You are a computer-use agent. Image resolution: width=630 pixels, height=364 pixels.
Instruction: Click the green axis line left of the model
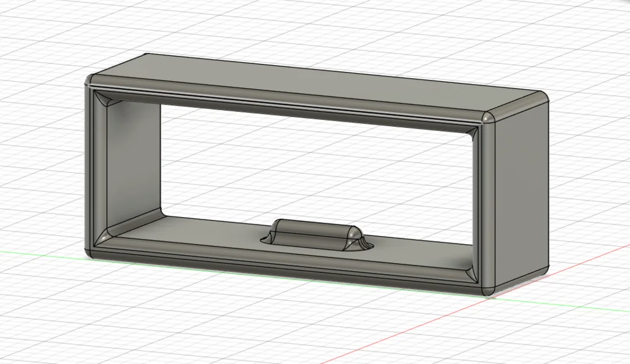[x=37, y=252]
